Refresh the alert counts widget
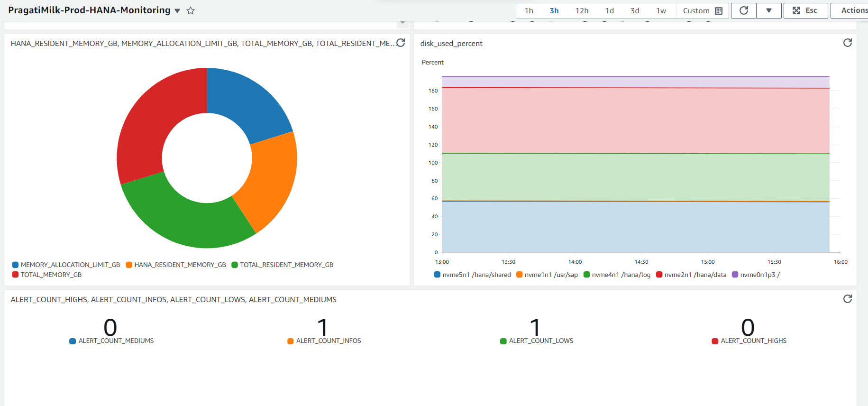This screenshot has width=868, height=406. pyautogui.click(x=848, y=299)
